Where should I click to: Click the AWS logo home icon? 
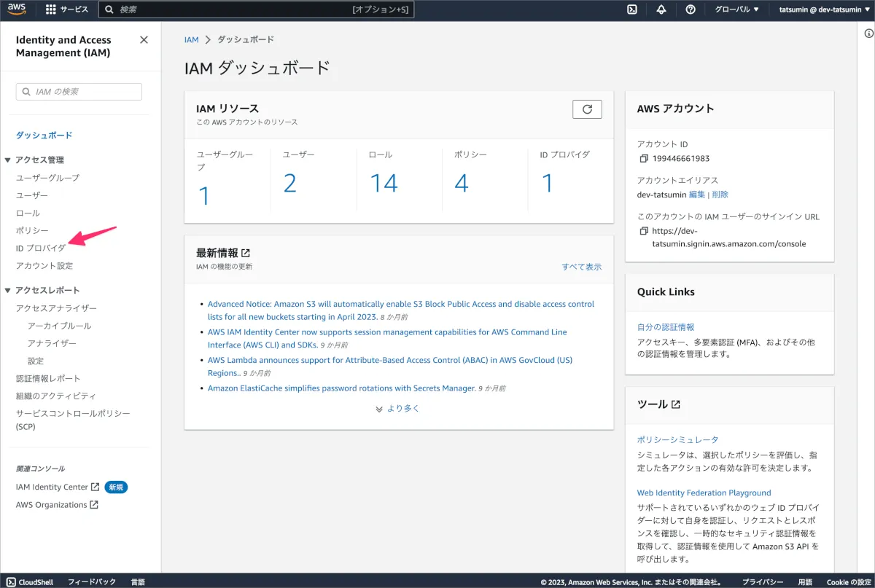coord(17,9)
